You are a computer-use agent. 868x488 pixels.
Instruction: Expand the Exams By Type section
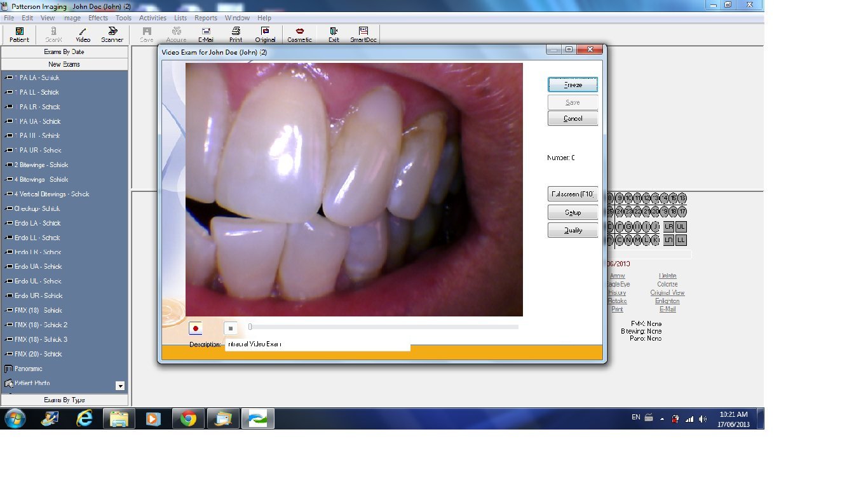(x=64, y=400)
